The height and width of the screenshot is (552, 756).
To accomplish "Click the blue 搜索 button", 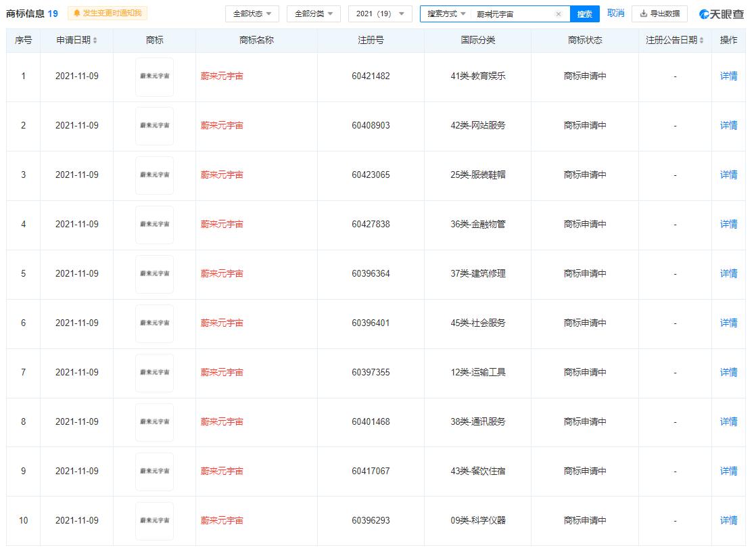I will pos(584,13).
